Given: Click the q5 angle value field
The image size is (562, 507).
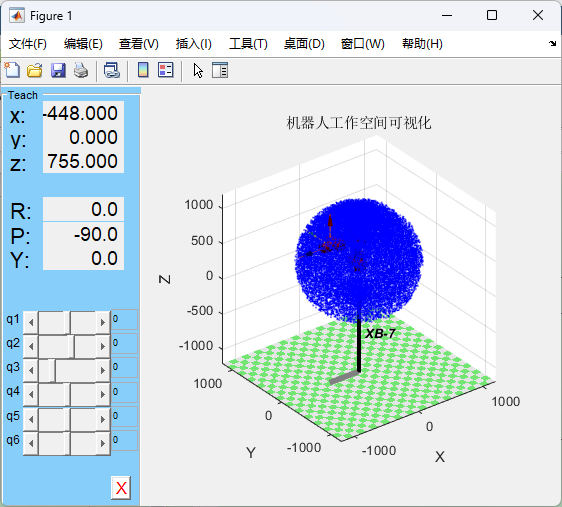Looking at the screenshot, I should (x=124, y=416).
